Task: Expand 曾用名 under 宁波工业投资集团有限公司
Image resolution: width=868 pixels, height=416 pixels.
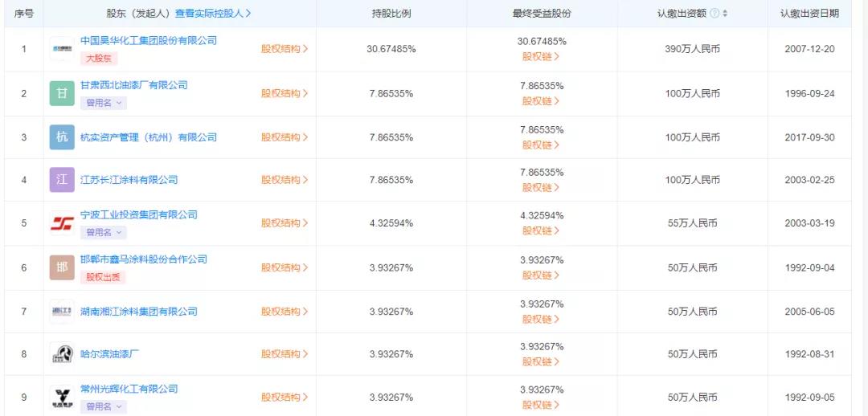Action: (104, 233)
